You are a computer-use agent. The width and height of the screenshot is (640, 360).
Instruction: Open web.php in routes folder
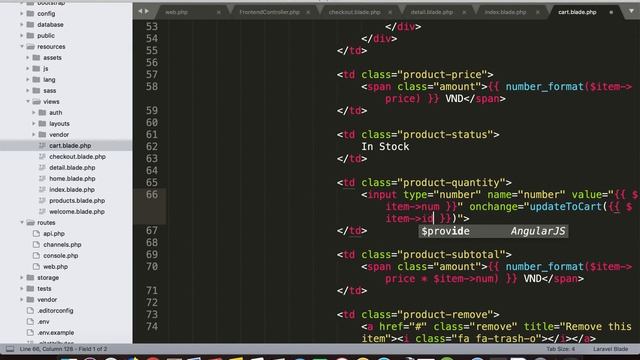(56, 267)
